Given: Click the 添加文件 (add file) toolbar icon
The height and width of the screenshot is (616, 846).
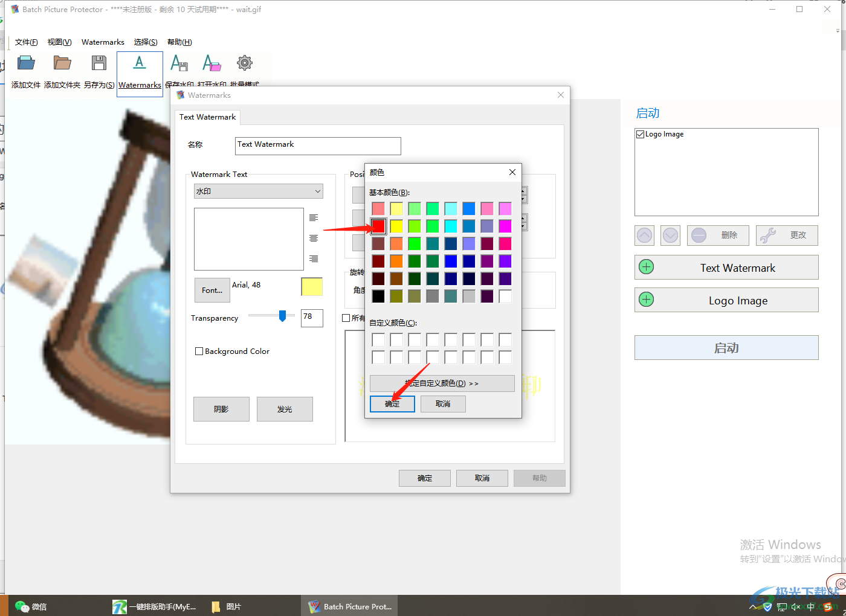Looking at the screenshot, I should pyautogui.click(x=26, y=63).
